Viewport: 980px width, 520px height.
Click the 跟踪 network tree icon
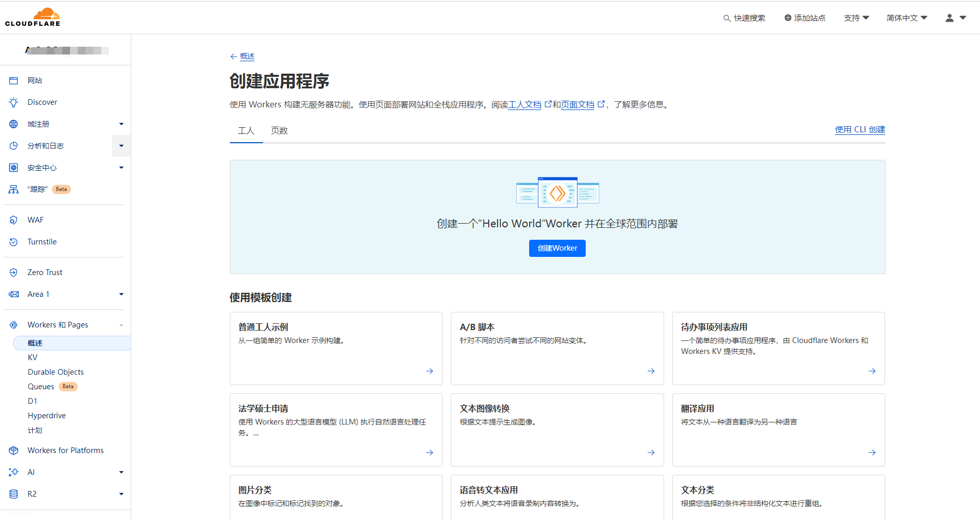pos(13,189)
